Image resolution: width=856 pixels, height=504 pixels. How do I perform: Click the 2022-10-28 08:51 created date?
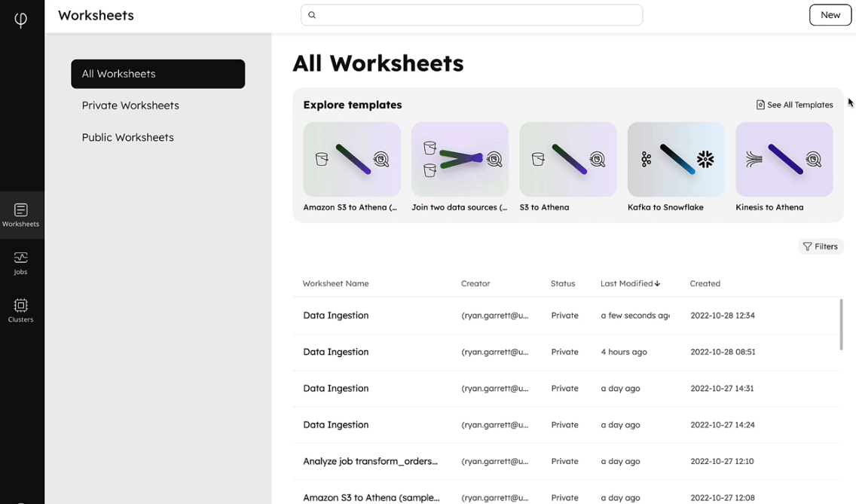(x=723, y=353)
